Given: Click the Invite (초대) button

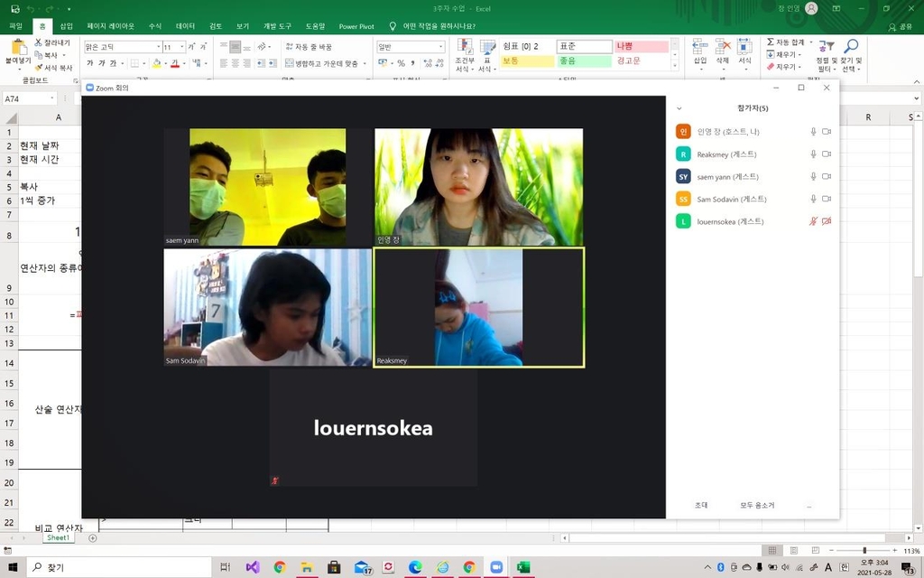Looking at the screenshot, I should tap(701, 505).
